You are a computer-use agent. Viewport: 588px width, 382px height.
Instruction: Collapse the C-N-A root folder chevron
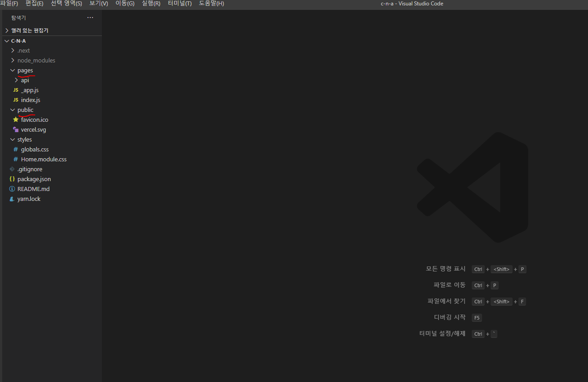click(7, 41)
